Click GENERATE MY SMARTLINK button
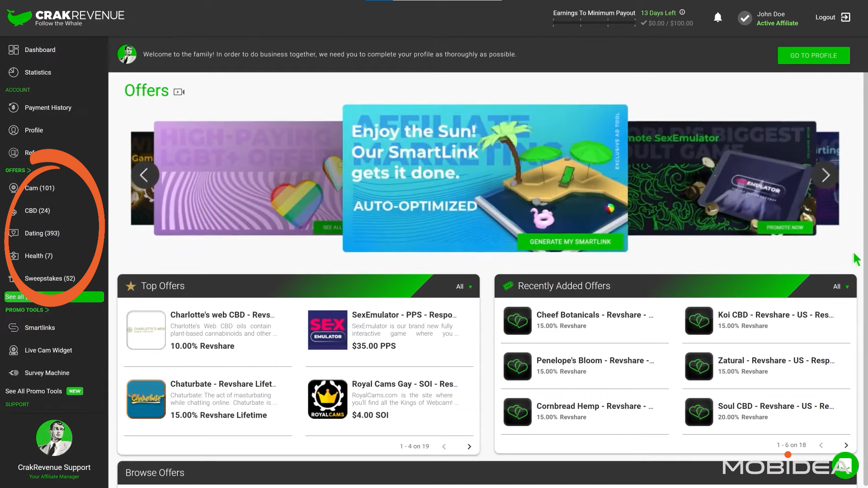This screenshot has height=488, width=868. (x=570, y=242)
